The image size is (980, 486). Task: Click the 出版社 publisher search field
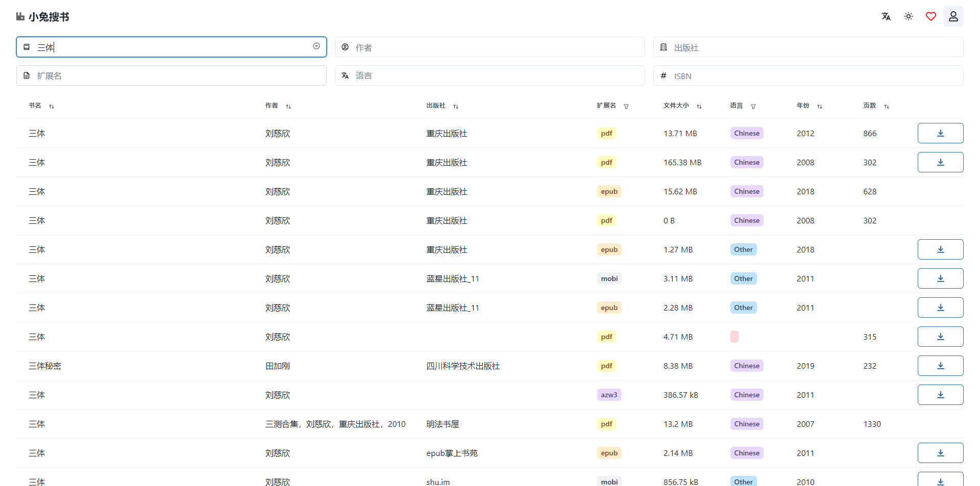click(808, 47)
